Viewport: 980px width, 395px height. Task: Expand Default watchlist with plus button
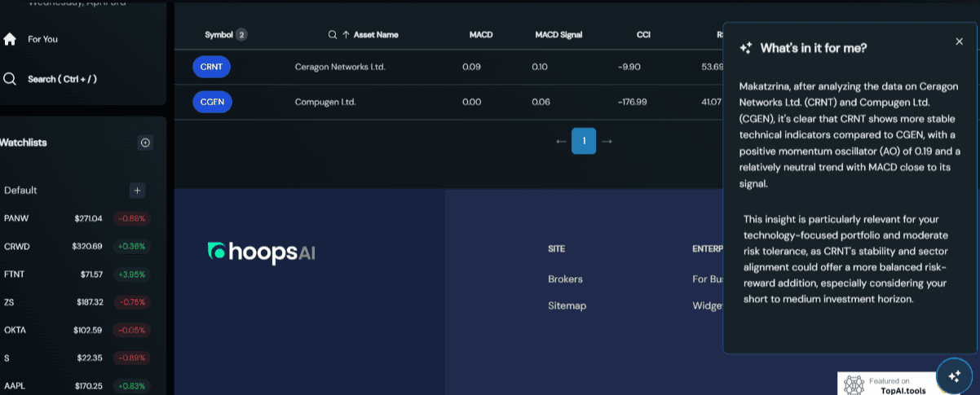[x=138, y=191]
